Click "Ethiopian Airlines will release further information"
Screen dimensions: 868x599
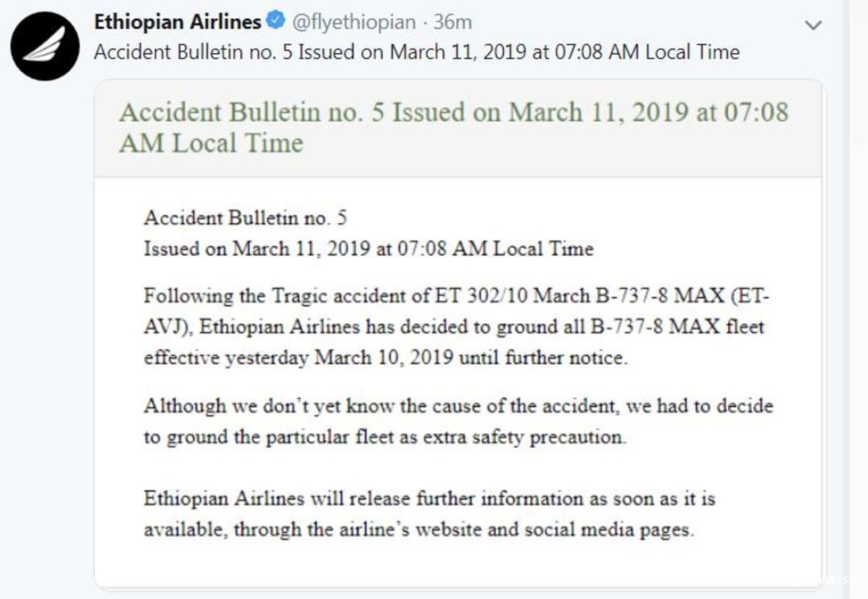click(364, 498)
